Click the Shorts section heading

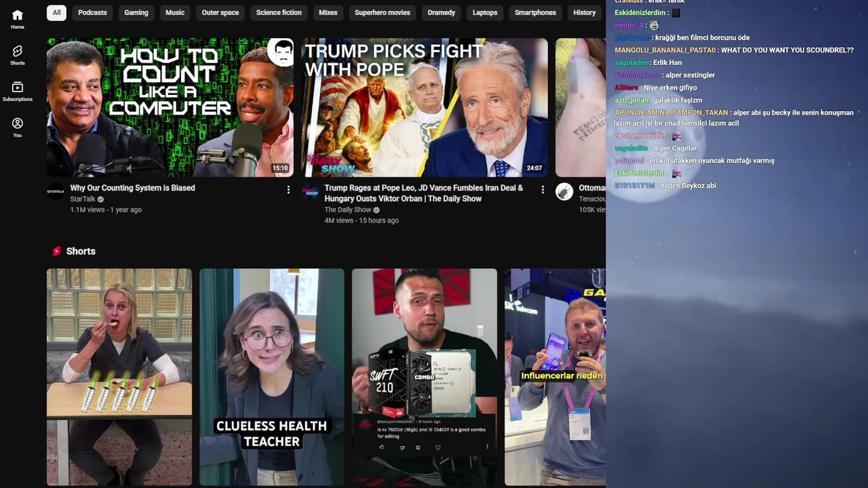tap(81, 251)
